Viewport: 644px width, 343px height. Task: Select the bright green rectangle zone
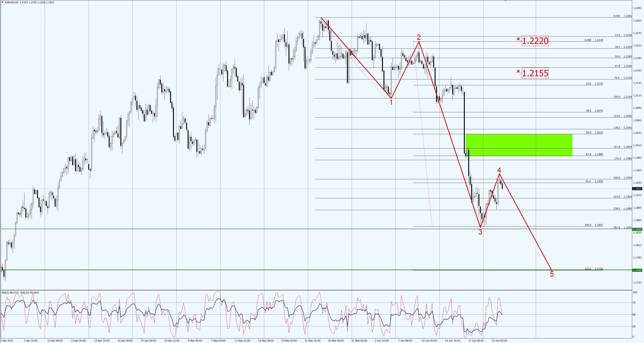coord(519,145)
